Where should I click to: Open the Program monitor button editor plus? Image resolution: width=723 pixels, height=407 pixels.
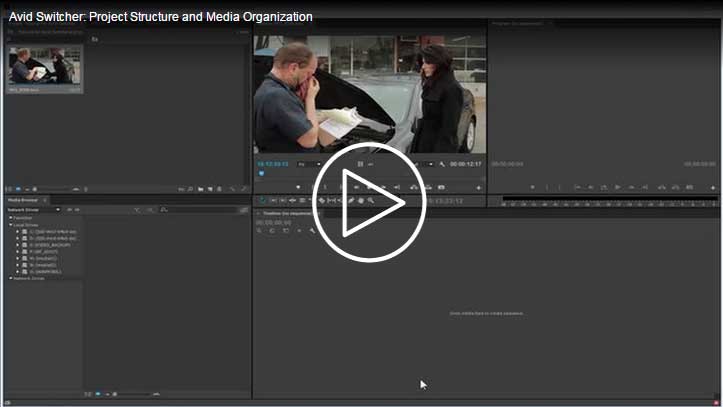tap(713, 188)
